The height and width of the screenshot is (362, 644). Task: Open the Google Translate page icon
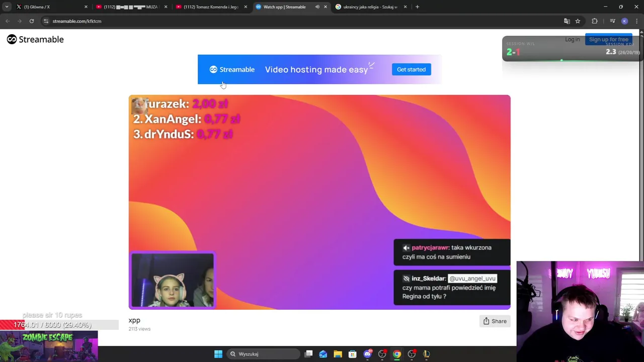pos(567,21)
